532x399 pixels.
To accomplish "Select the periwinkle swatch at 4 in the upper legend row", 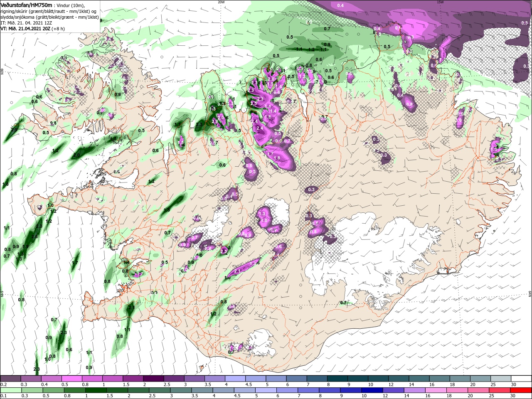I will 235,379.
